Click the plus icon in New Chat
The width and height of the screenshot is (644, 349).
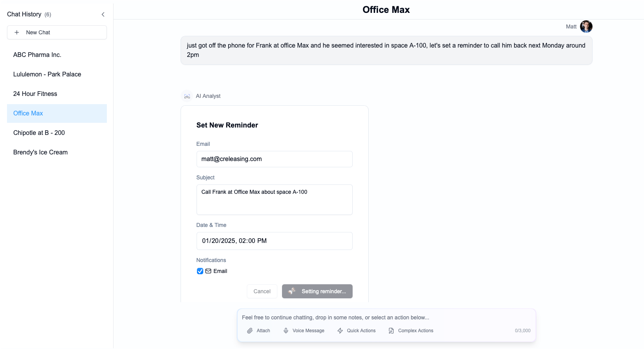point(17,32)
